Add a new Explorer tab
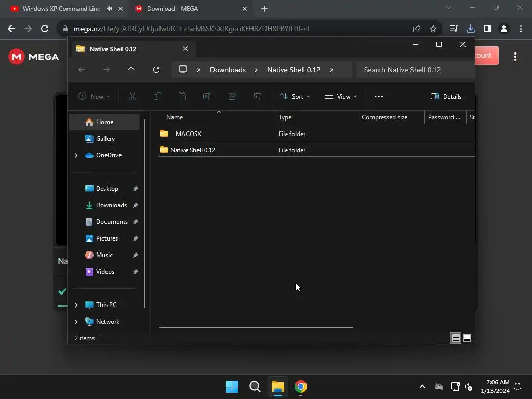Screen dimensions: 532x399 [208, 49]
